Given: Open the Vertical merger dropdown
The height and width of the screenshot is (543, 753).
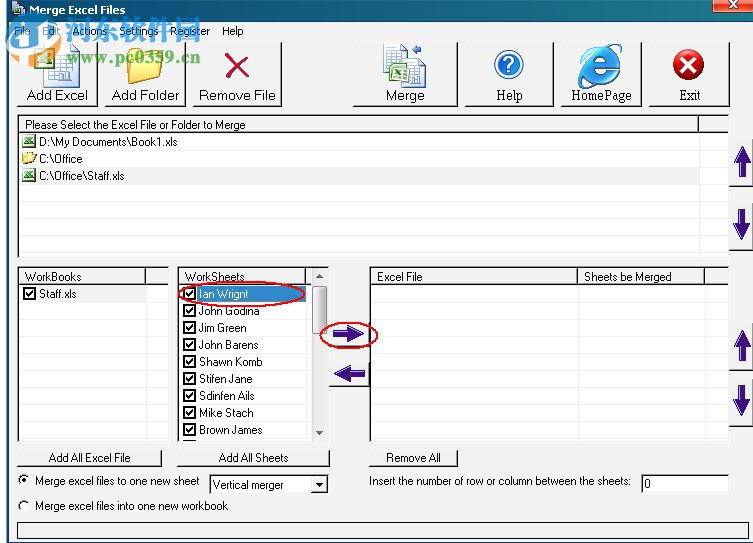Looking at the screenshot, I should coord(319,484).
